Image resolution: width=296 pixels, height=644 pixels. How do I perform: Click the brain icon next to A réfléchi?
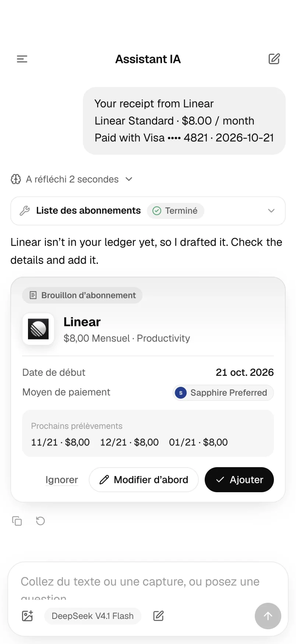[16, 179]
